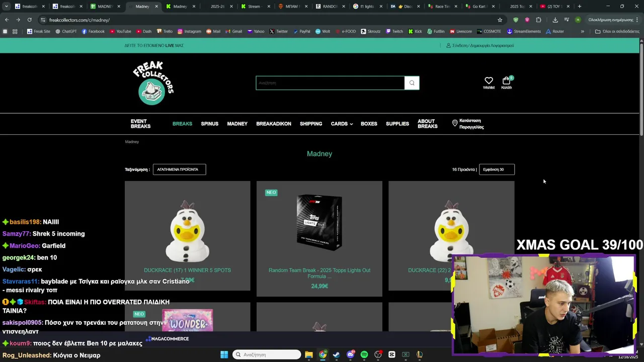Screen dimensions: 644x362
Task: Open the Facebook bookmark
Action: point(93,31)
